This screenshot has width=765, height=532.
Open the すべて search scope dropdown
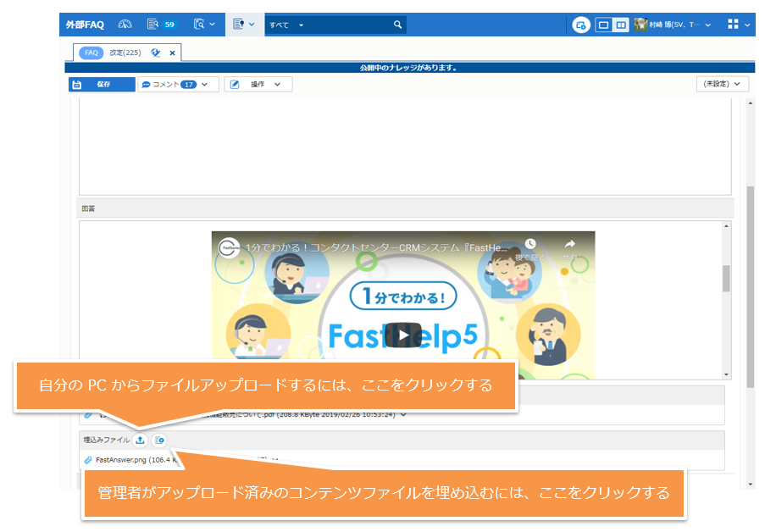286,25
